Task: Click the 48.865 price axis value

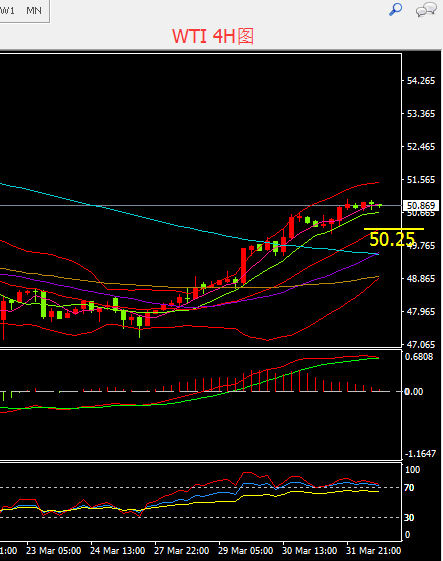Action: [x=421, y=278]
